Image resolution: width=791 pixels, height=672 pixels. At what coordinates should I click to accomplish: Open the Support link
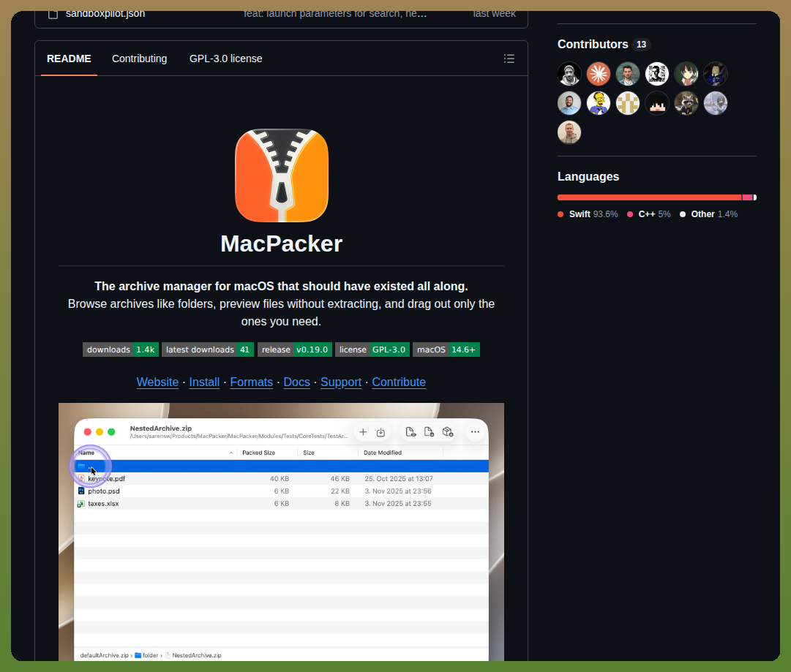pos(341,382)
